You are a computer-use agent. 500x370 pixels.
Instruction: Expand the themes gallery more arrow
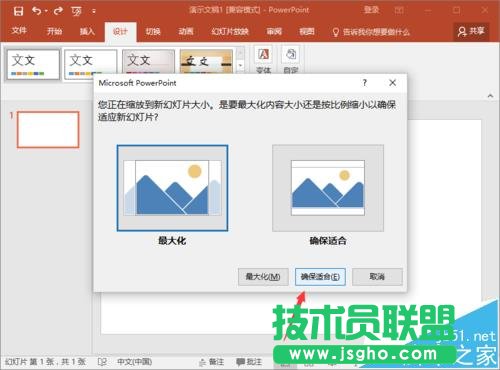click(241, 66)
